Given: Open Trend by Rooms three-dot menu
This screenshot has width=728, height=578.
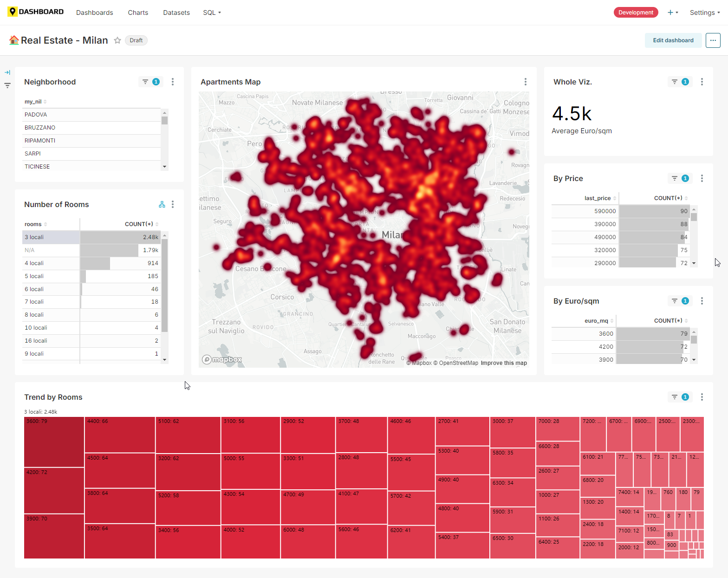Looking at the screenshot, I should (702, 397).
